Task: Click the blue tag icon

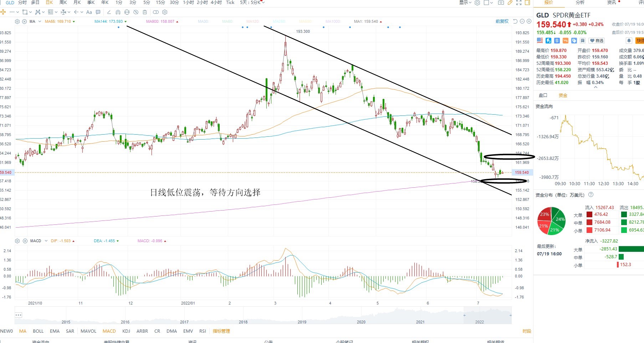Action: pyautogui.click(x=574, y=41)
